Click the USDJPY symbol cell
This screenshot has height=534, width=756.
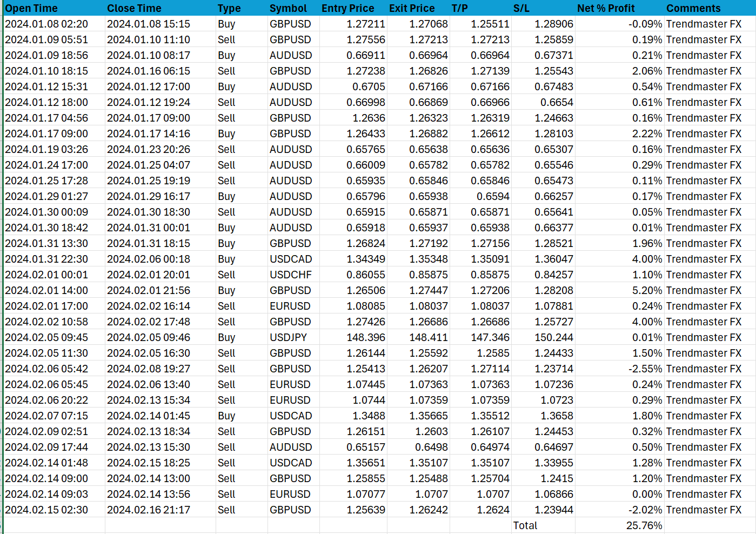click(x=293, y=337)
